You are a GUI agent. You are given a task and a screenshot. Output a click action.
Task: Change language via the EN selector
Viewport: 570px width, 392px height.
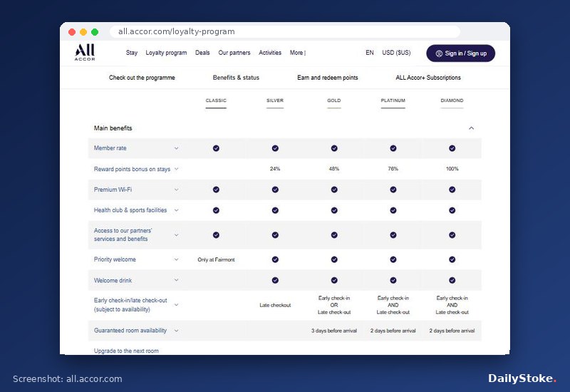(370, 53)
